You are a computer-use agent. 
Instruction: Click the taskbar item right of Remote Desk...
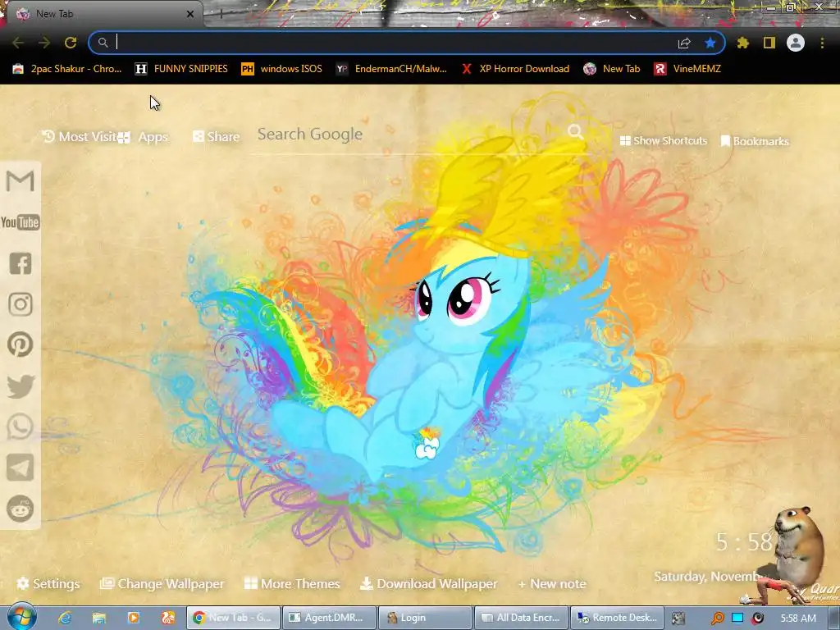click(x=678, y=619)
